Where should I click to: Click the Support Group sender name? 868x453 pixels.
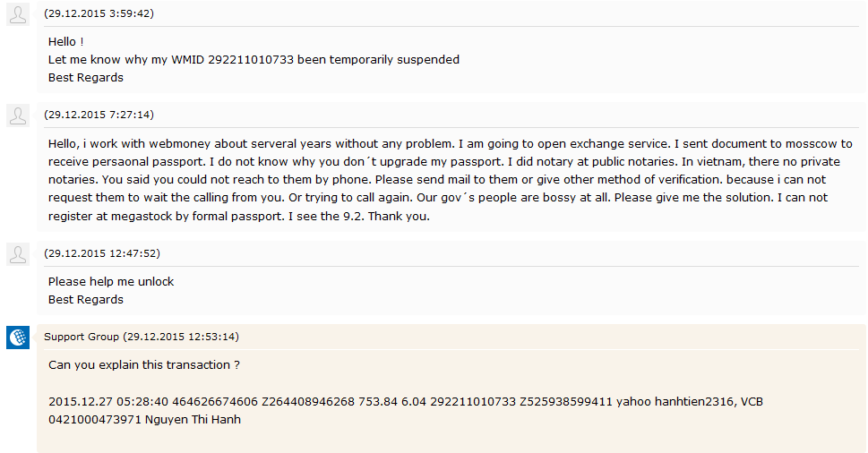click(x=82, y=337)
